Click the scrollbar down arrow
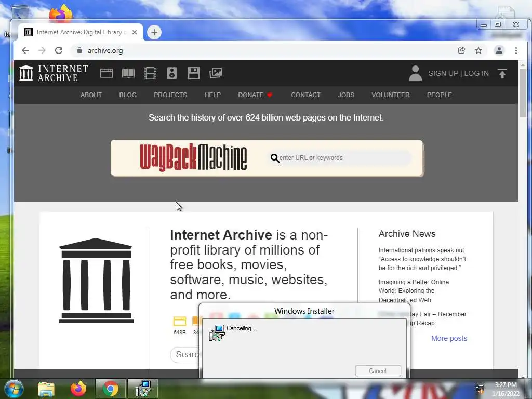 pos(523,377)
